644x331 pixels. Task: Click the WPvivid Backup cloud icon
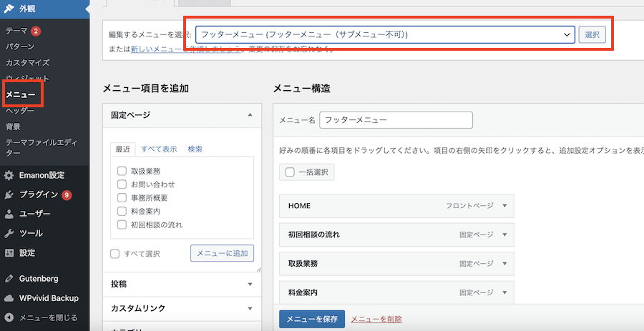[9, 298]
